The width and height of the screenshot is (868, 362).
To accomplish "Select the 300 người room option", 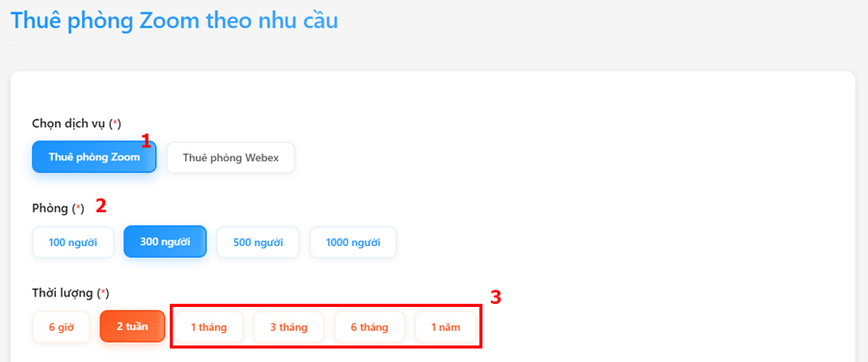I will (165, 241).
